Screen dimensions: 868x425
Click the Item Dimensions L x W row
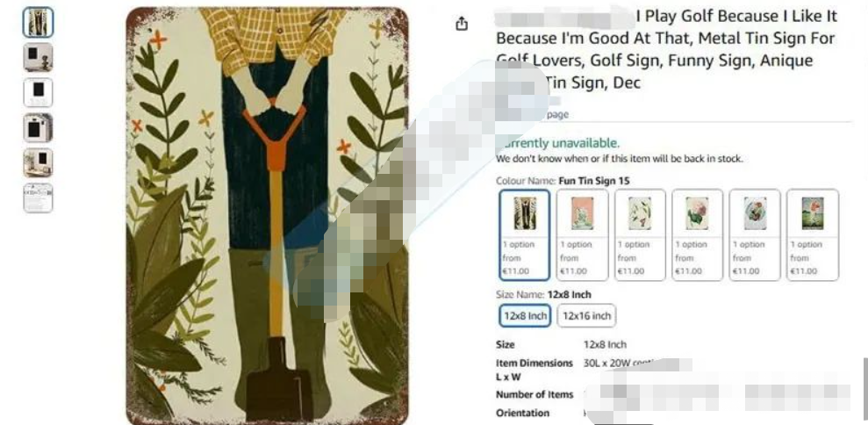(593, 370)
